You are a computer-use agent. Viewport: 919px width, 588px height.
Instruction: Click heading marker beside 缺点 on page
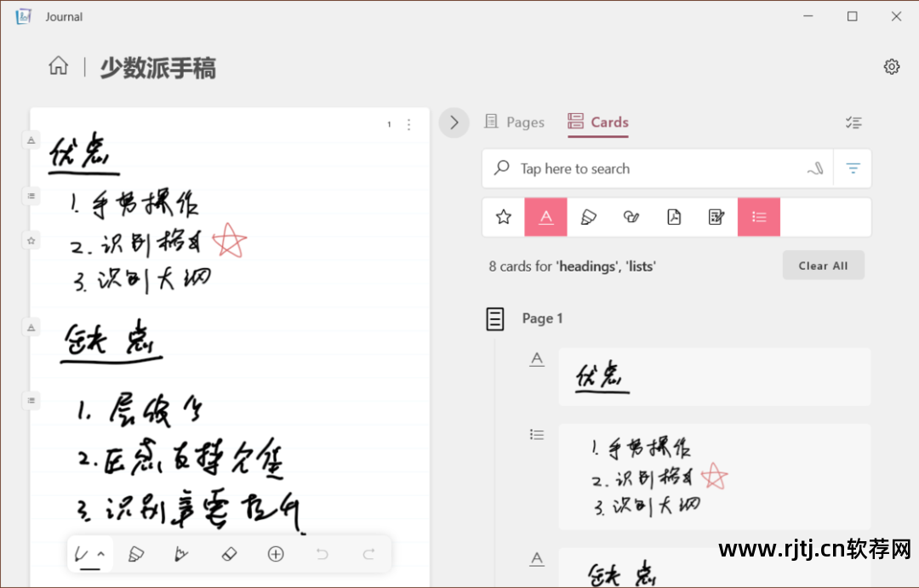[x=31, y=327]
